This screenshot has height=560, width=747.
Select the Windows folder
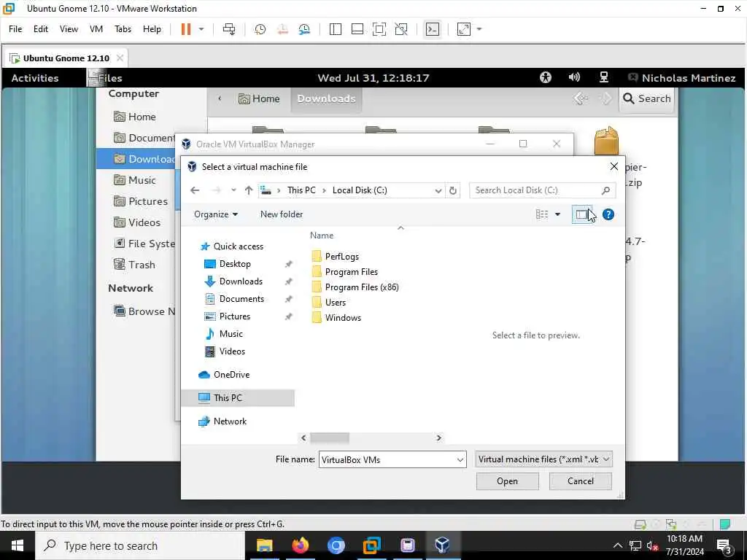[x=343, y=318]
